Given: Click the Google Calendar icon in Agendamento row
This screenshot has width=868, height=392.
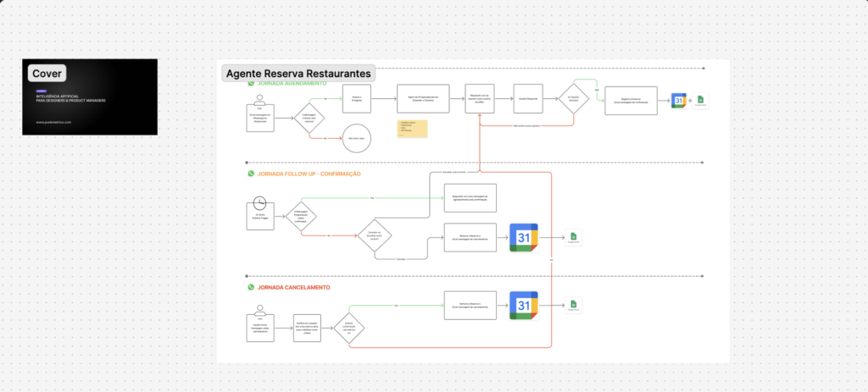Looking at the screenshot, I should (679, 101).
